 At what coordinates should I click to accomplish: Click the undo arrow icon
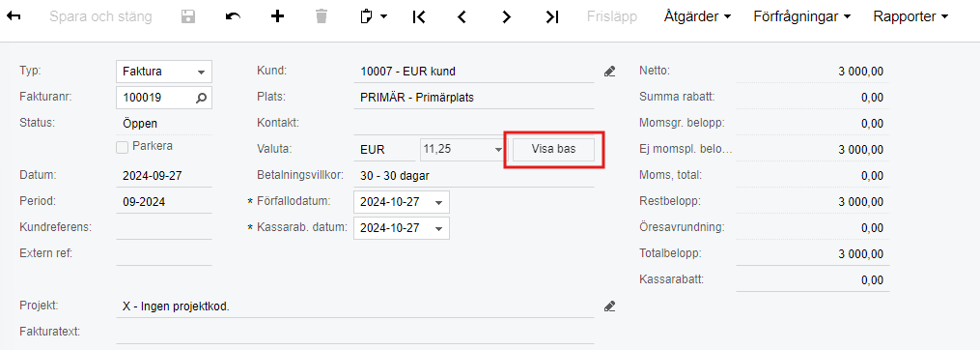point(233,16)
